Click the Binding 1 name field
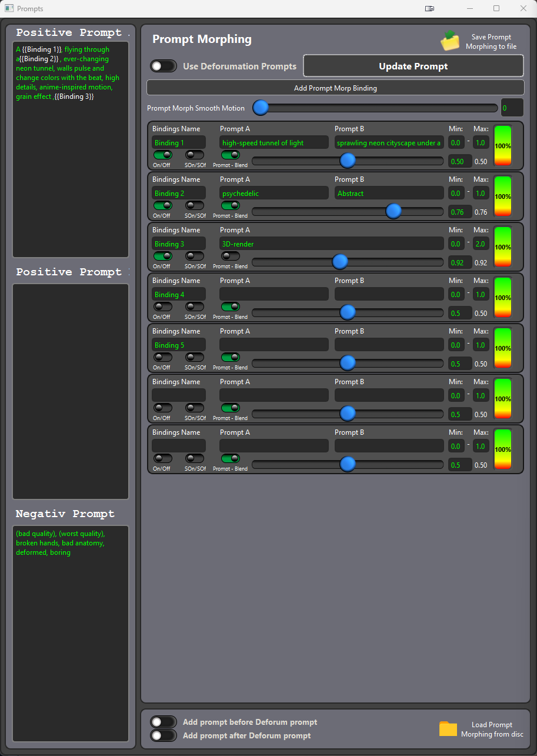This screenshot has height=756, width=537. (179, 142)
